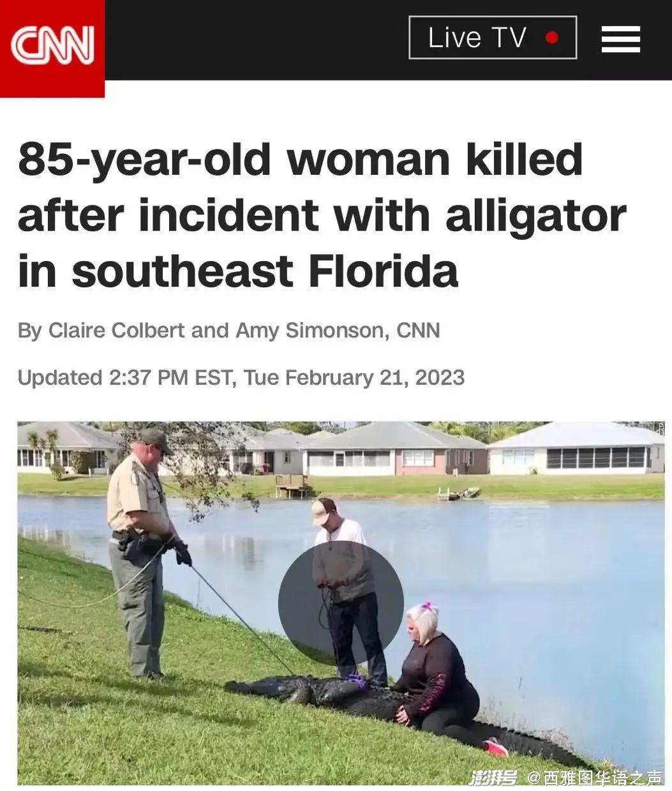Click the Updated February 21 timestamp
Viewport: 672px width, 791px height.
(x=241, y=377)
